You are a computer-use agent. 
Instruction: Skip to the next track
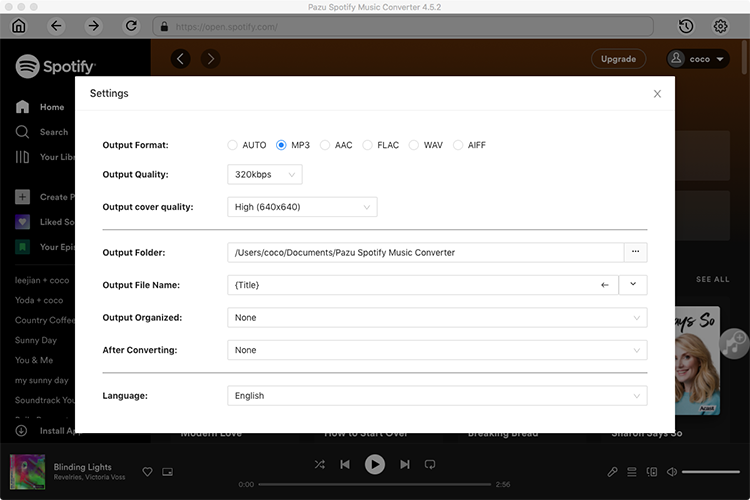tap(405, 465)
